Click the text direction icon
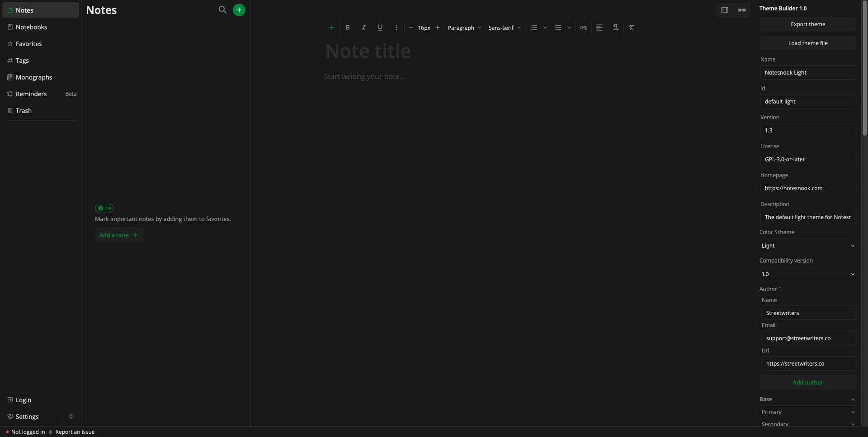Screen dimensions: 868x437 pyautogui.click(x=616, y=28)
